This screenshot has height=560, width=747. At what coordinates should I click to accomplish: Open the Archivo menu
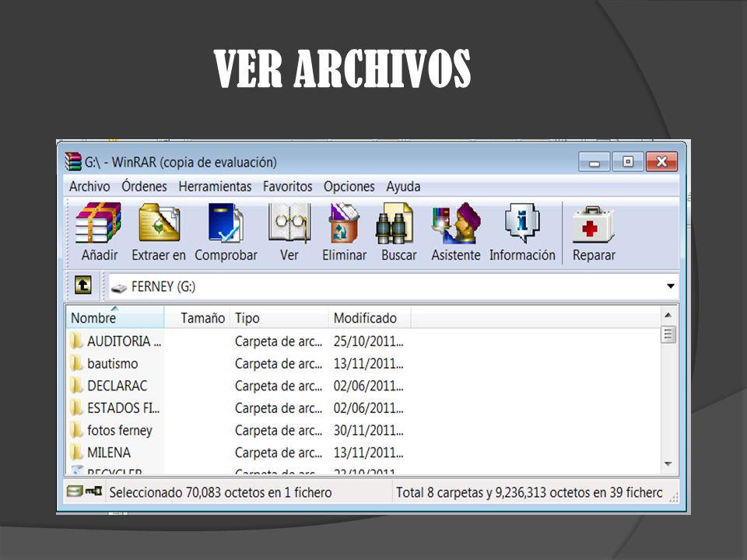click(x=89, y=186)
